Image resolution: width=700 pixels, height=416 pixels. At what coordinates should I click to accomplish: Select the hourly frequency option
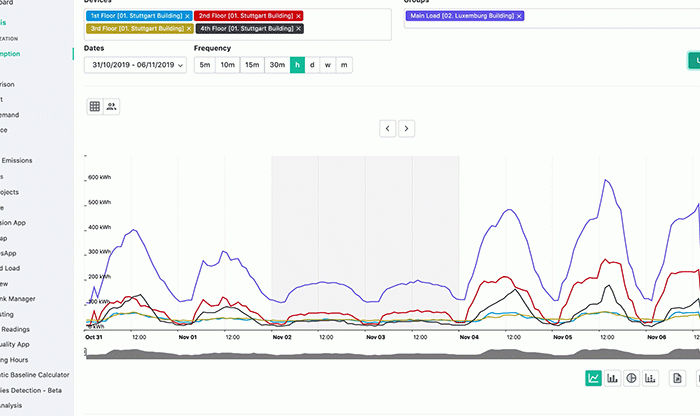click(x=297, y=65)
